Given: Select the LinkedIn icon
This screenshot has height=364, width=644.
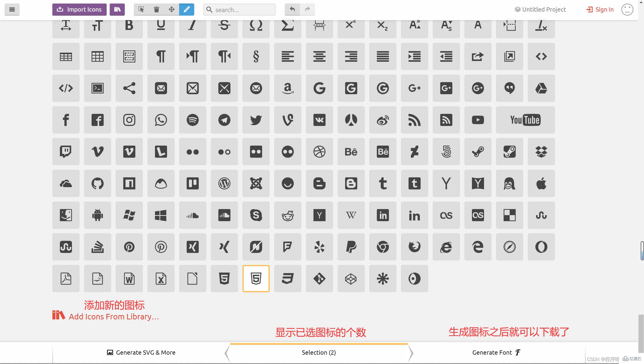Looking at the screenshot, I should (383, 215).
